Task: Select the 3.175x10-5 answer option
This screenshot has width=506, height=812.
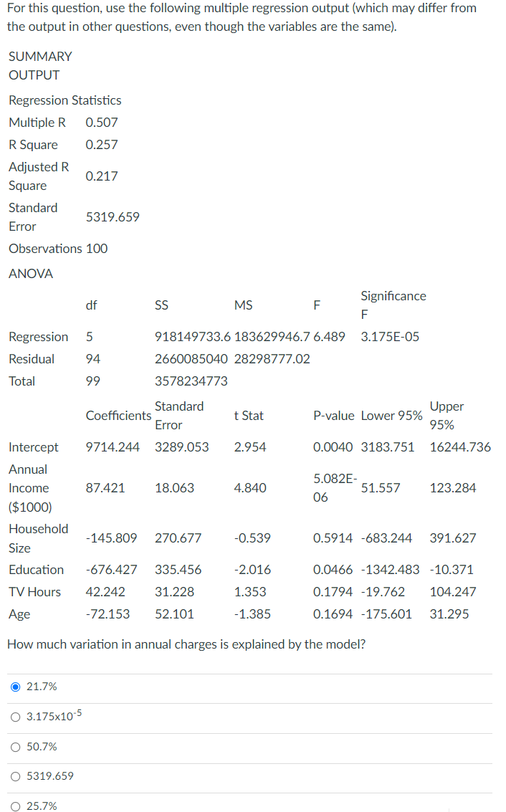Action: tap(15, 715)
